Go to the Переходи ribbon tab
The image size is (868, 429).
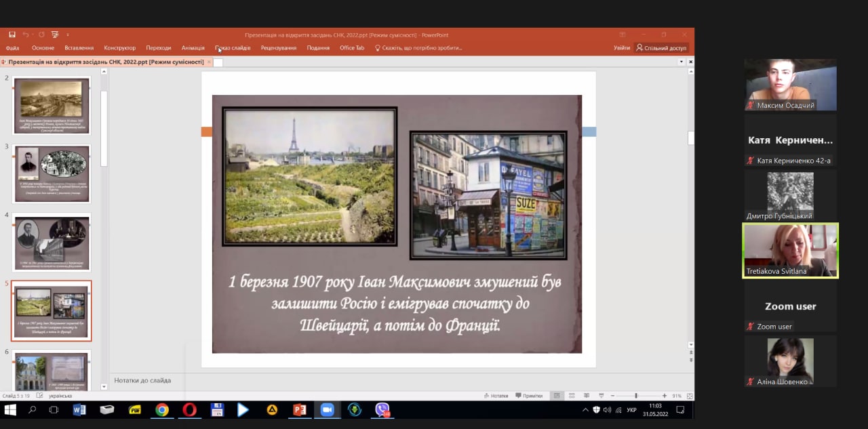tap(159, 48)
